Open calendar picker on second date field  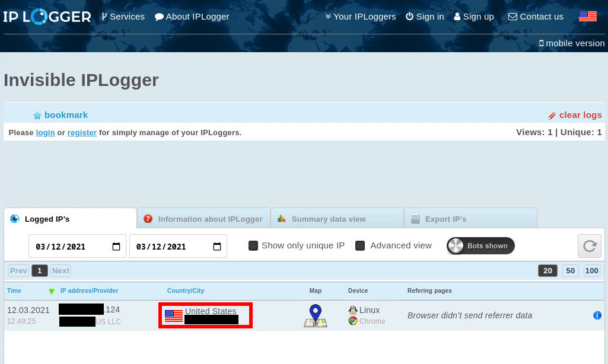217,247
